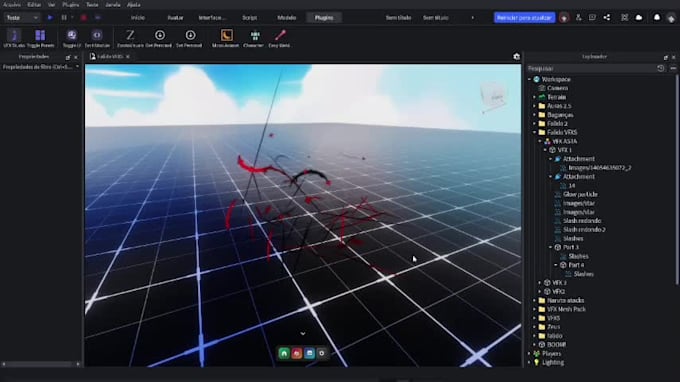
Task: Select the Easy Weld plugin tool
Action: [280, 35]
